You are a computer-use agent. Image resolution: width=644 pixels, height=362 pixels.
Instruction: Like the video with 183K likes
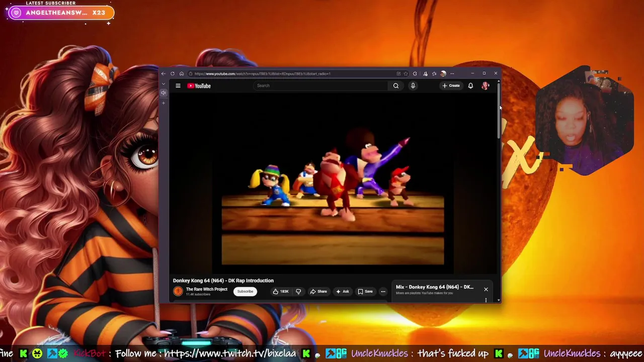(281, 292)
